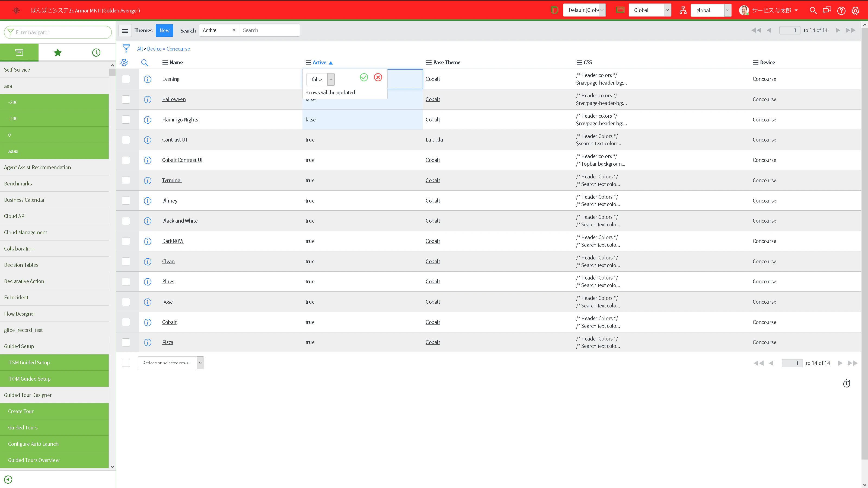Screen dimensions: 868x488
Task: Check the Pizza row checkbox
Action: pyautogui.click(x=126, y=342)
